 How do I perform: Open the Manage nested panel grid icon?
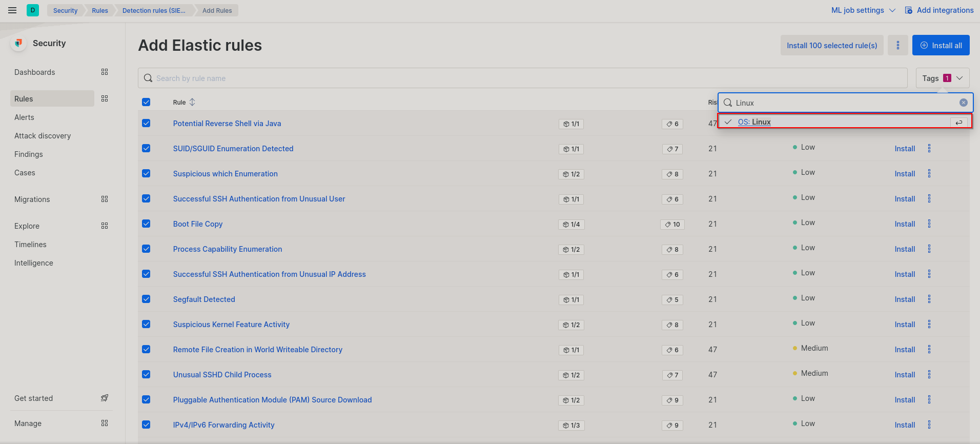pyautogui.click(x=105, y=423)
